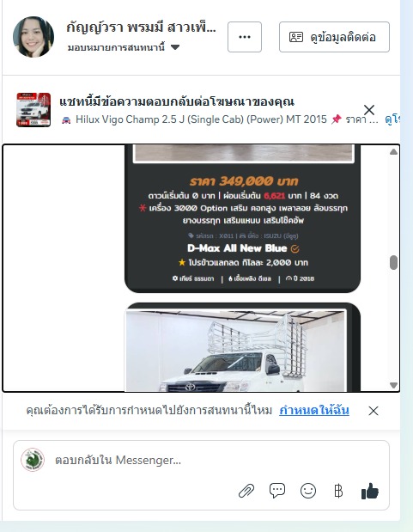Open the emoji smiley picker
Screen dimensions: 413x532
(x=308, y=491)
